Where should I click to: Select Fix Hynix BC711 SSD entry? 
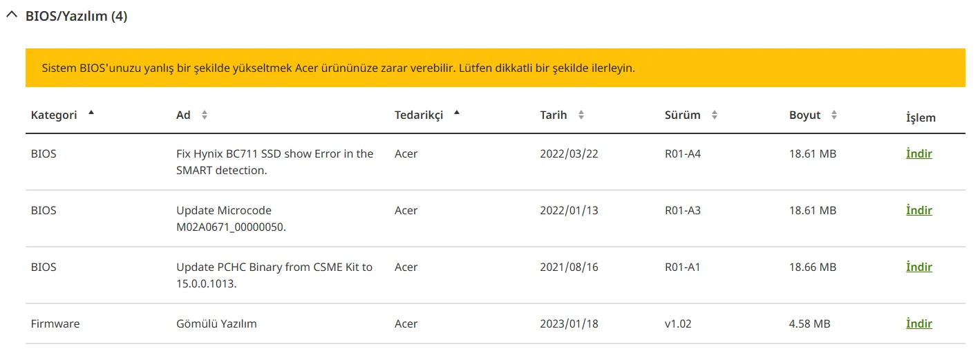[274, 162]
